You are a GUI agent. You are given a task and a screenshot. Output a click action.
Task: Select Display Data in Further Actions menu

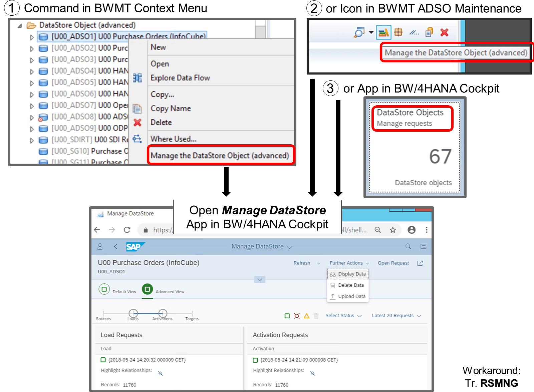tap(348, 274)
